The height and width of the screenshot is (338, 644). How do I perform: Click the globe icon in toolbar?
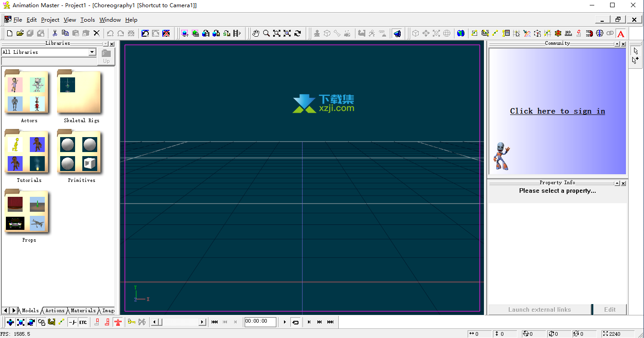tap(461, 33)
